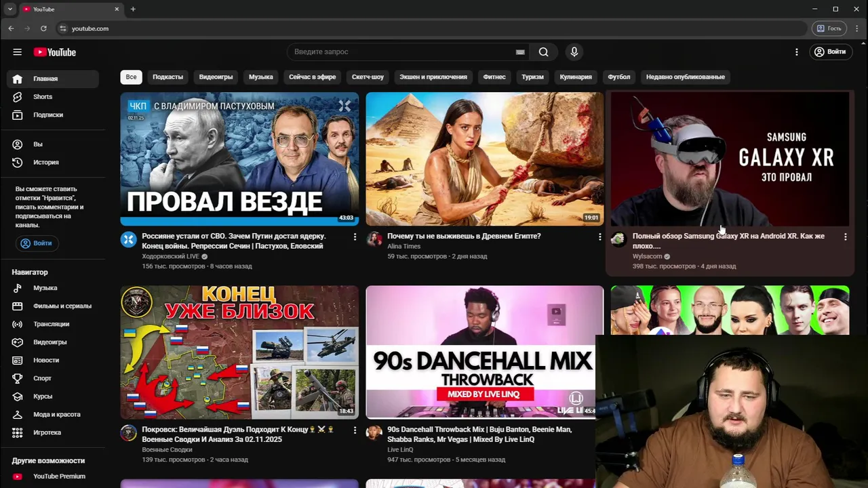Start voice search with microphone icon
The width and height of the screenshot is (868, 488).
(x=574, y=52)
